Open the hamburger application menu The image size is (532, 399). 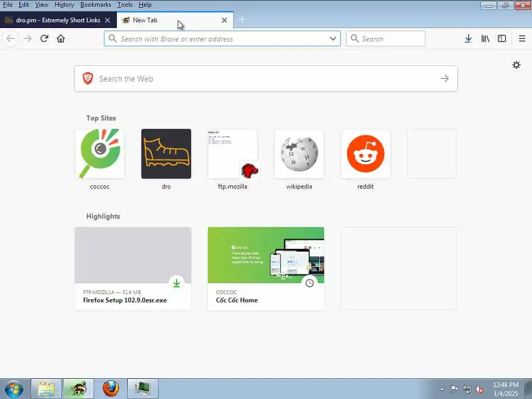tap(522, 38)
